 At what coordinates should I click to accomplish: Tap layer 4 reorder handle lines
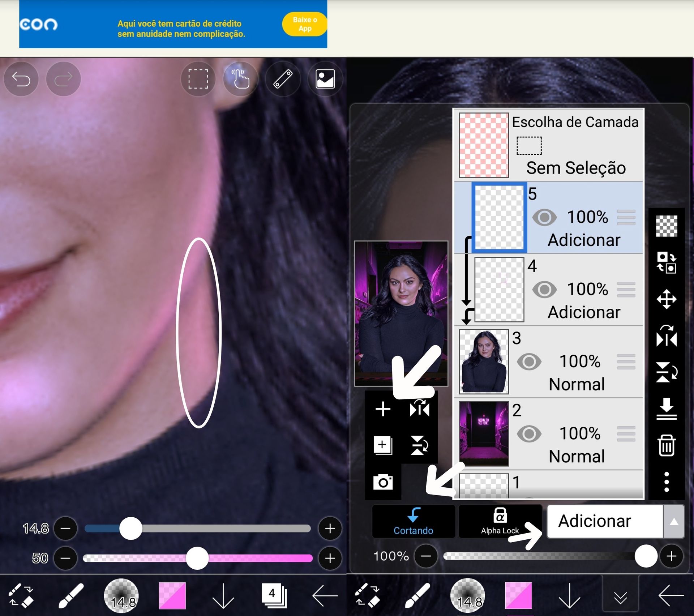click(626, 290)
